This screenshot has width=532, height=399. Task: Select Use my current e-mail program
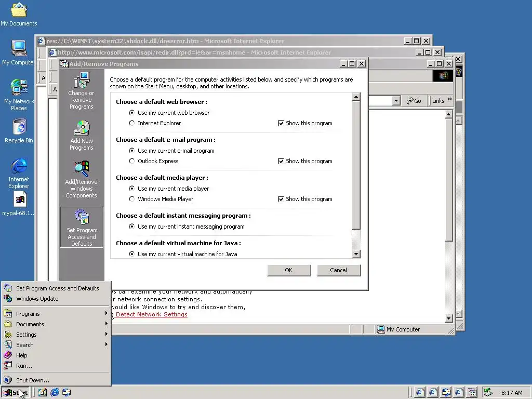(131, 150)
